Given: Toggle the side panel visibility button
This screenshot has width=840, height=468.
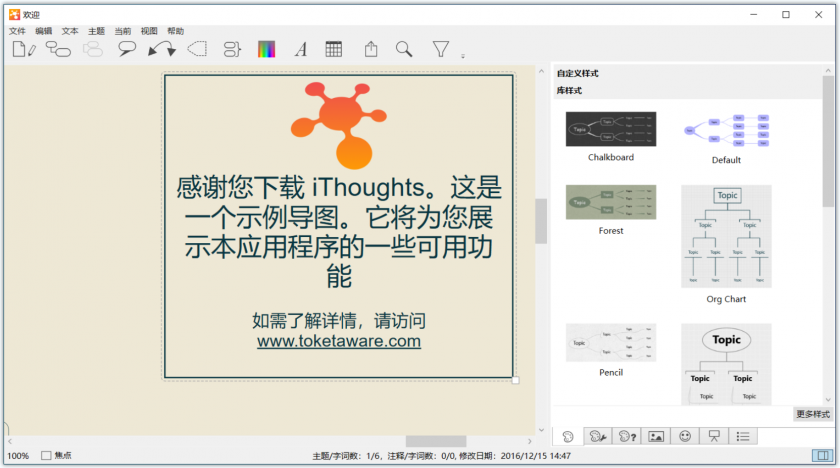Looking at the screenshot, I should tap(822, 456).
